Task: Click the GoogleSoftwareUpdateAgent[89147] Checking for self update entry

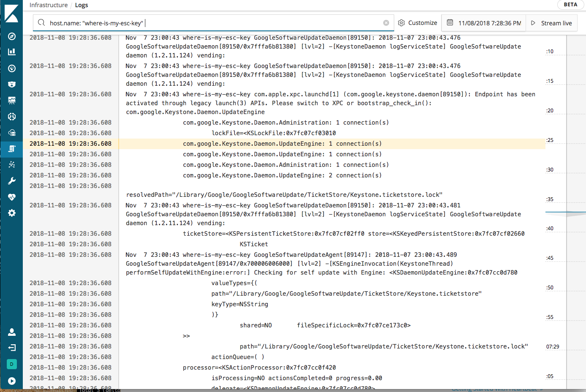Action: coord(322,264)
